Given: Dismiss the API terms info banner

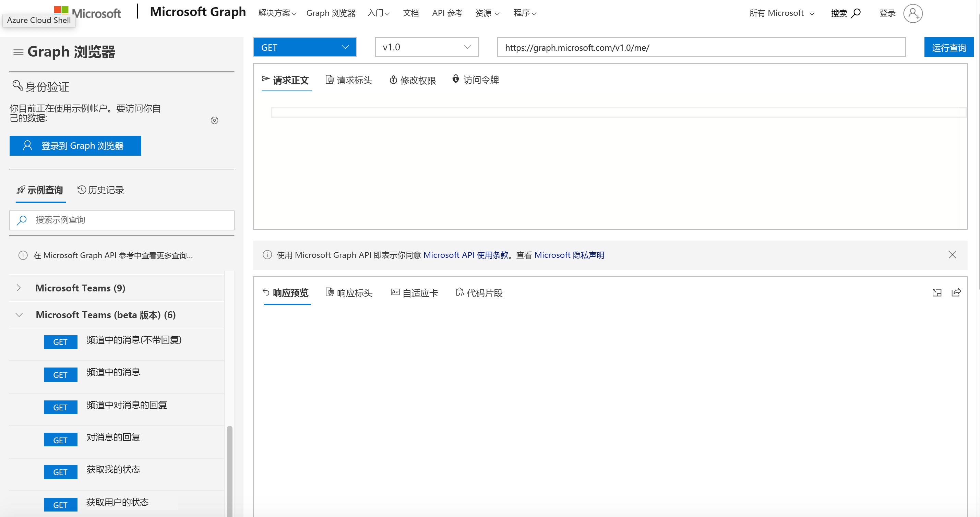Looking at the screenshot, I should [x=953, y=255].
